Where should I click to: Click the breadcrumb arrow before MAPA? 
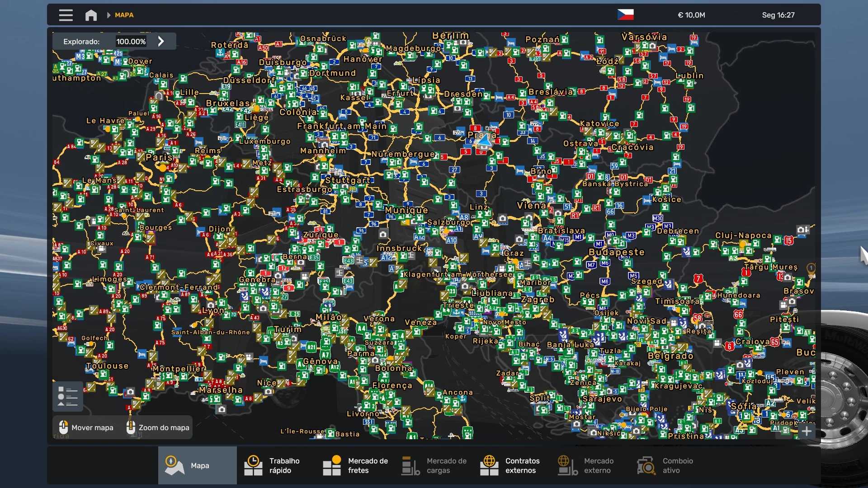point(108,15)
